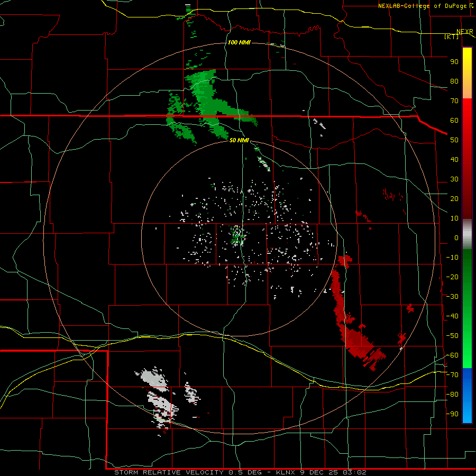The width and height of the screenshot is (476, 476).
Task: Click the -60 knots scale value
Action: [x=452, y=355]
